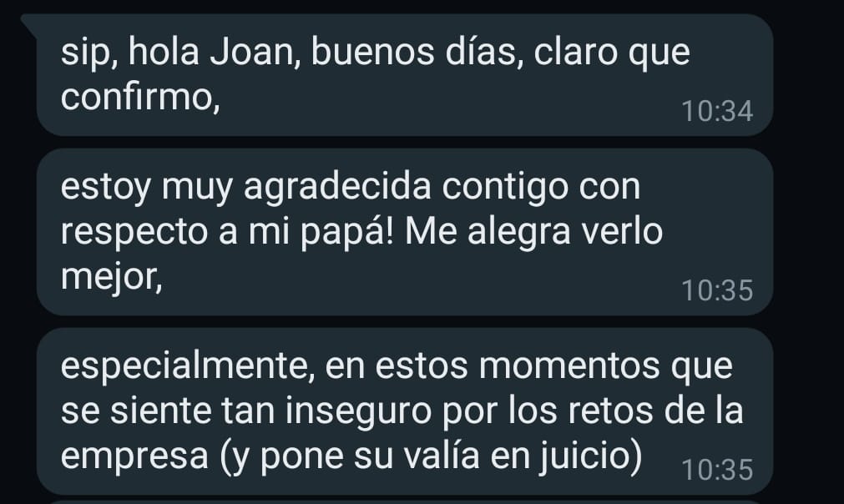
Task: Select the 'especialmente, en estos momentos' message
Action: coord(405,411)
